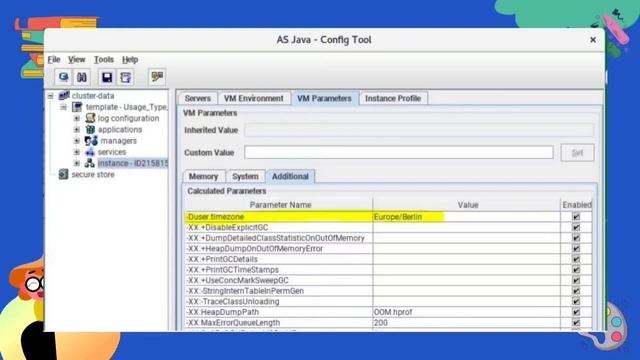
Task: Click the services node icon
Action: click(x=90, y=152)
